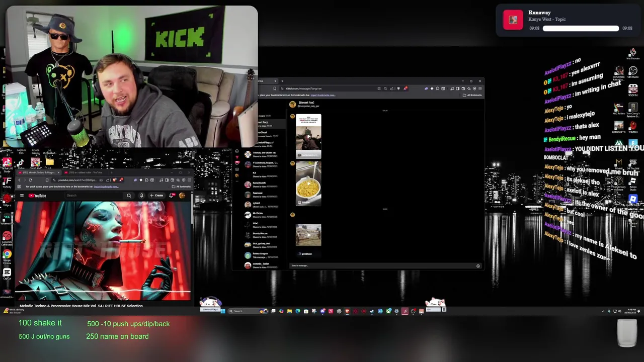
Task: Click the YouTube Create button
Action: pyautogui.click(x=157, y=196)
